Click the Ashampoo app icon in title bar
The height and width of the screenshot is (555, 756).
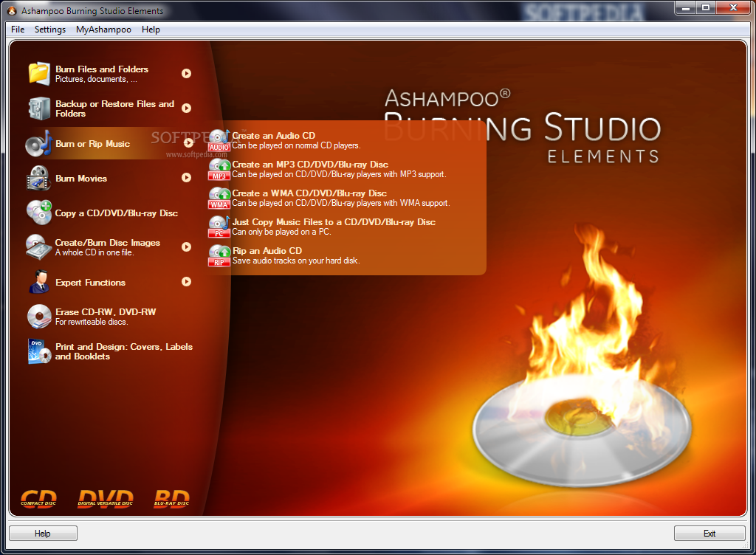point(12,10)
